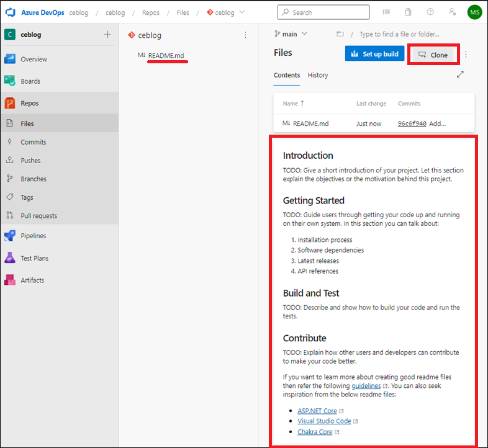Viewport: 488px width, 448px height.
Task: Click the Repos breadcrumb
Action: tap(151, 12)
